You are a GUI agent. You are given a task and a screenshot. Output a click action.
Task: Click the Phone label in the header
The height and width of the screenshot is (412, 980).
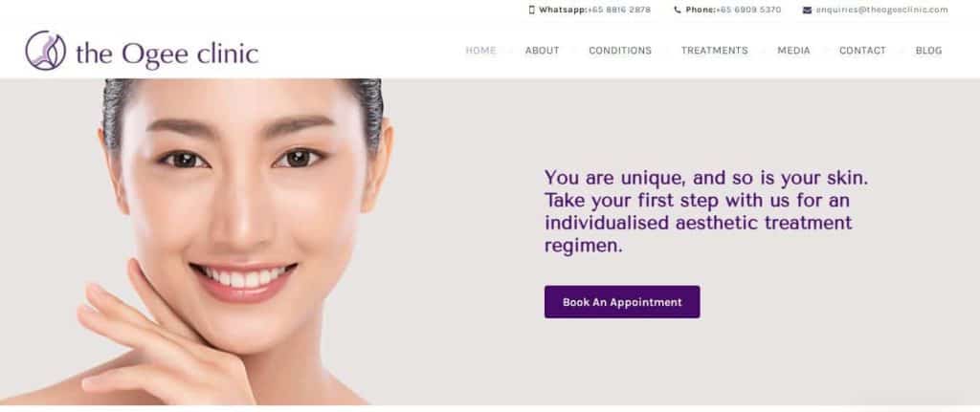pos(701,10)
